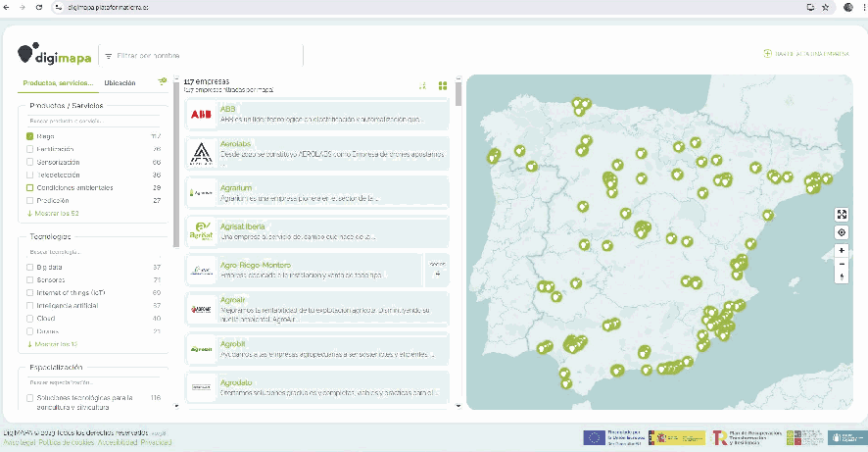Clear filters with the funnel icon
The height and width of the screenshot is (452, 868).
tap(163, 82)
